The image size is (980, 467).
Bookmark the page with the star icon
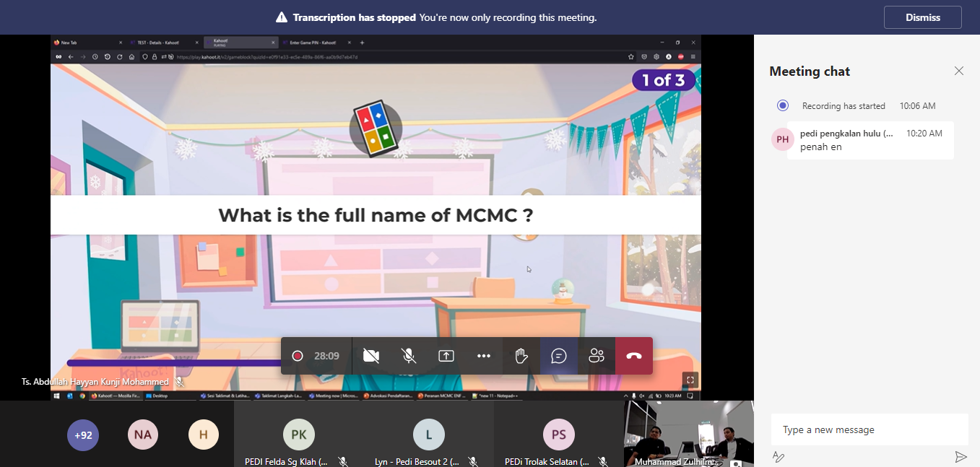click(633, 56)
